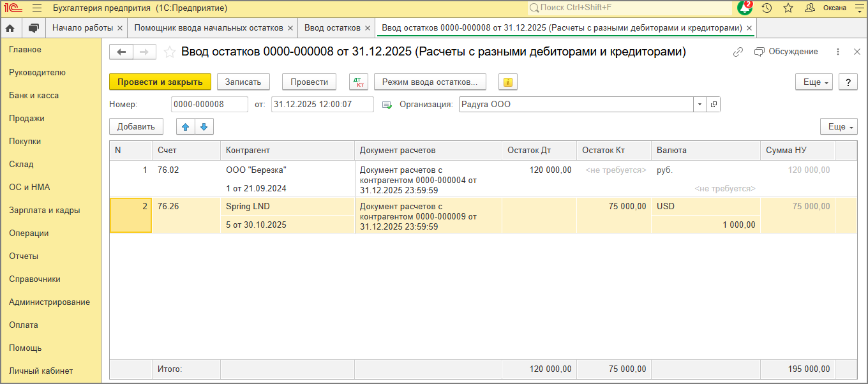This screenshot has width=868, height=384.
Task: Click Провести и закрыть button
Action: tap(160, 82)
